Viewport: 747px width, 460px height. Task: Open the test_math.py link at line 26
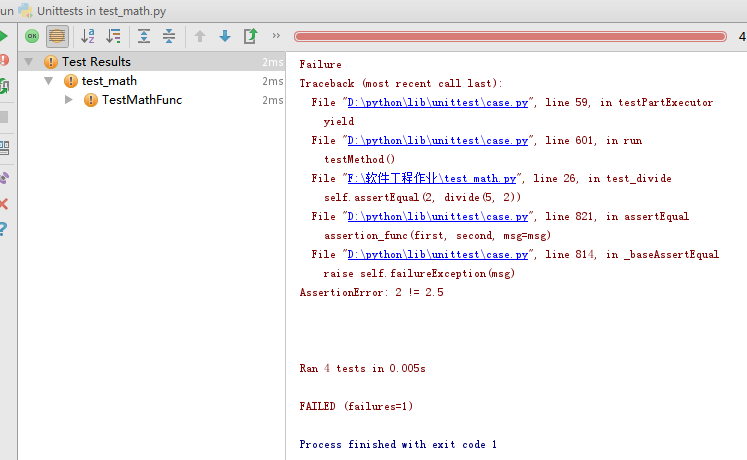(432, 178)
